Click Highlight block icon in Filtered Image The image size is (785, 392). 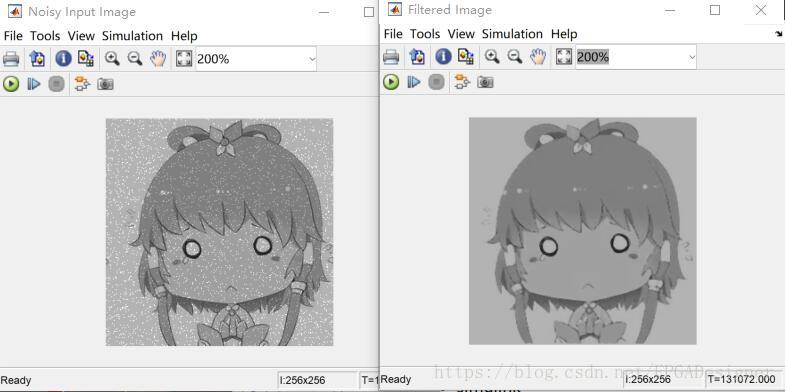pos(462,82)
